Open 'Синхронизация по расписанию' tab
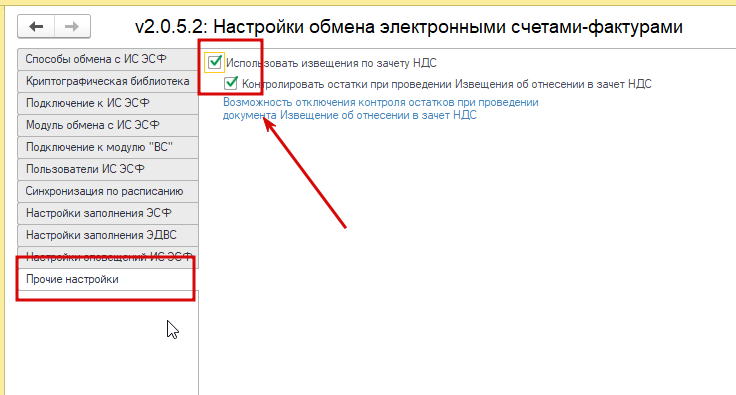 (x=107, y=191)
